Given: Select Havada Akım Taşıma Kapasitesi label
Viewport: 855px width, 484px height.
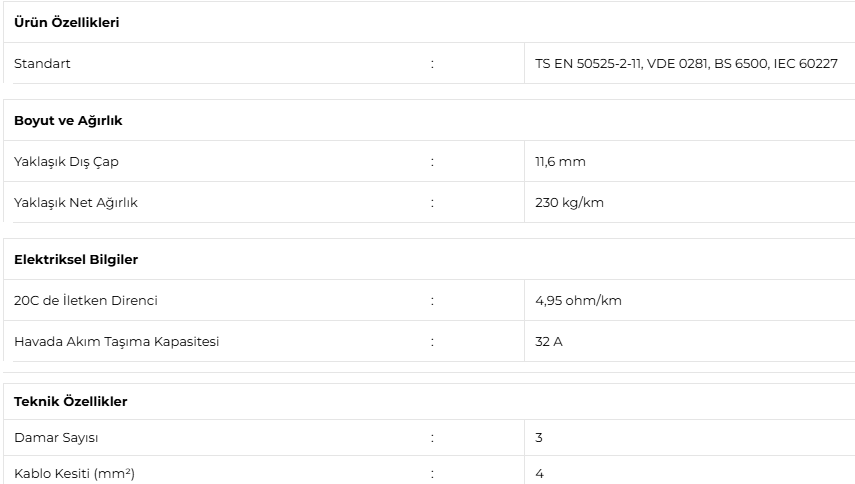Looking at the screenshot, I should click(x=116, y=342).
